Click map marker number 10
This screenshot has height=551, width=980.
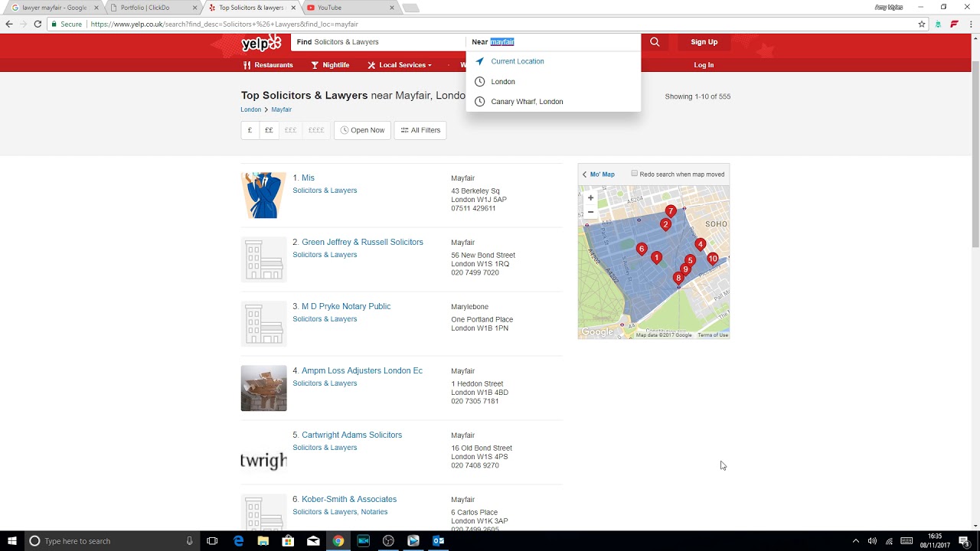(713, 259)
